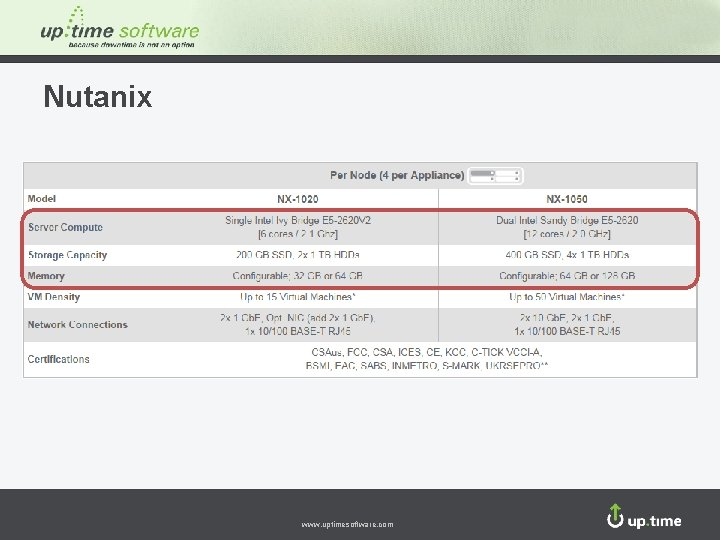Open the www.uptimesoftware.com link
The image size is (720, 540).
[347, 524]
